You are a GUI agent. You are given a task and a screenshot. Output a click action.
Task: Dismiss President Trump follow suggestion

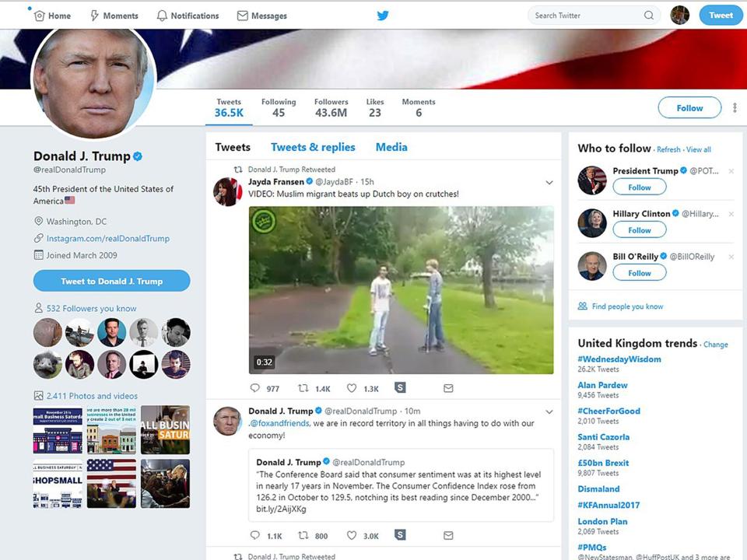pos(731,171)
